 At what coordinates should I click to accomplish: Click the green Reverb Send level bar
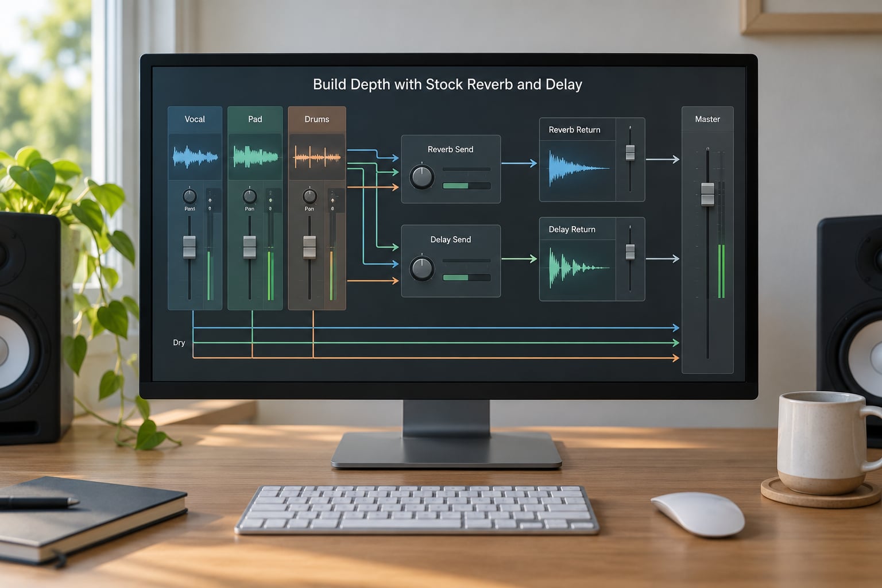(456, 186)
